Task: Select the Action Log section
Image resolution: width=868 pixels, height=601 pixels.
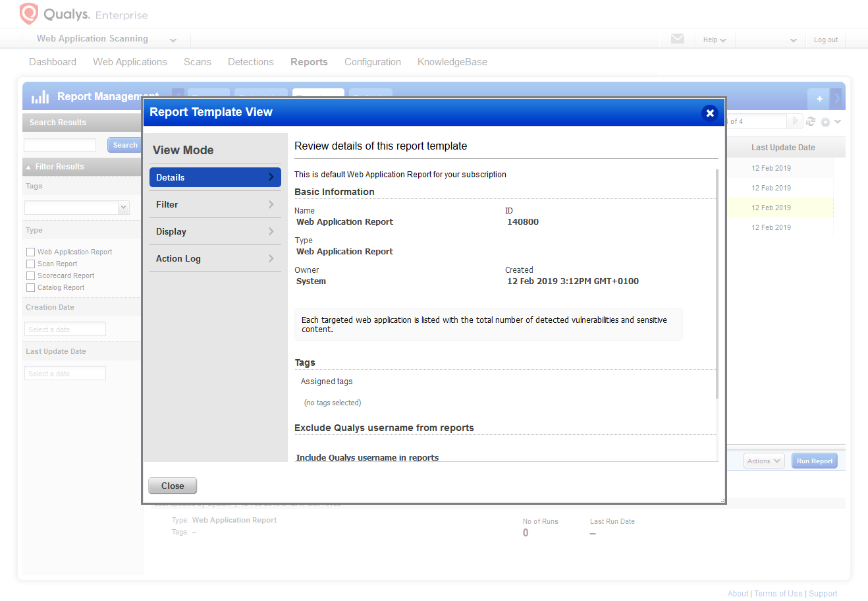Action: coord(215,259)
